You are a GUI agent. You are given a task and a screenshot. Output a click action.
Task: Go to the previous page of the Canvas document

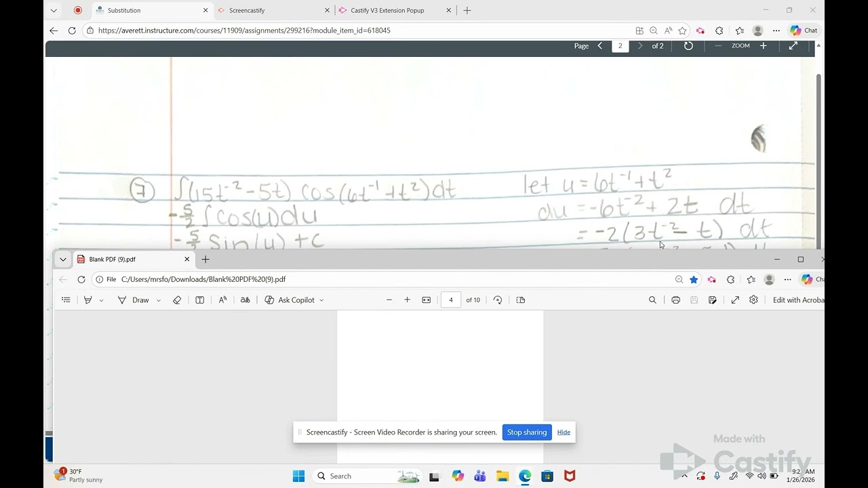pos(599,46)
